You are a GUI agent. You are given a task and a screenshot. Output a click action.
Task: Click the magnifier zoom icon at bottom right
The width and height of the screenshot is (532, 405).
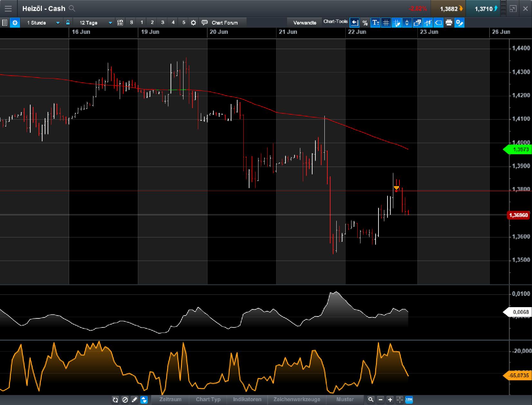(371, 400)
